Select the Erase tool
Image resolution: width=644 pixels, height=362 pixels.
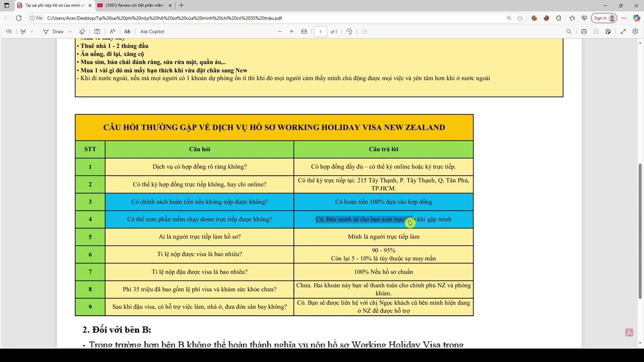pos(82,32)
